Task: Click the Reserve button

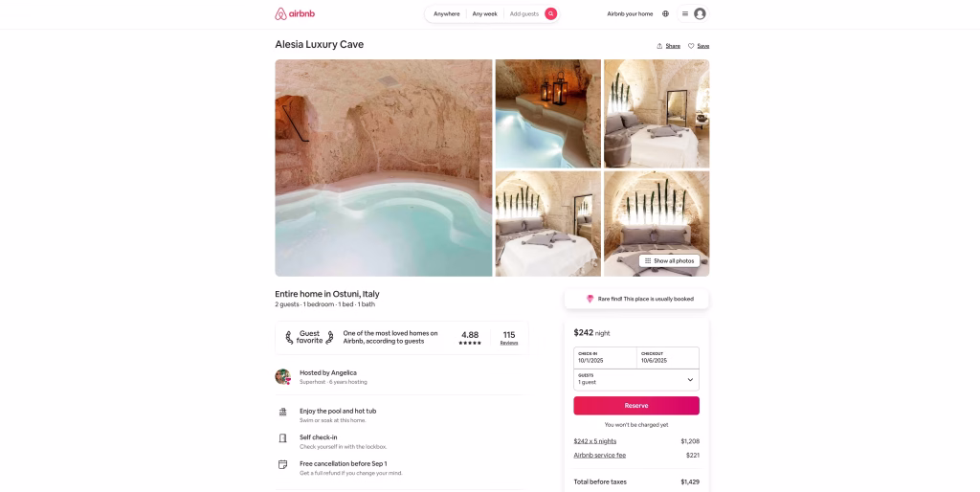Action: pyautogui.click(x=636, y=405)
